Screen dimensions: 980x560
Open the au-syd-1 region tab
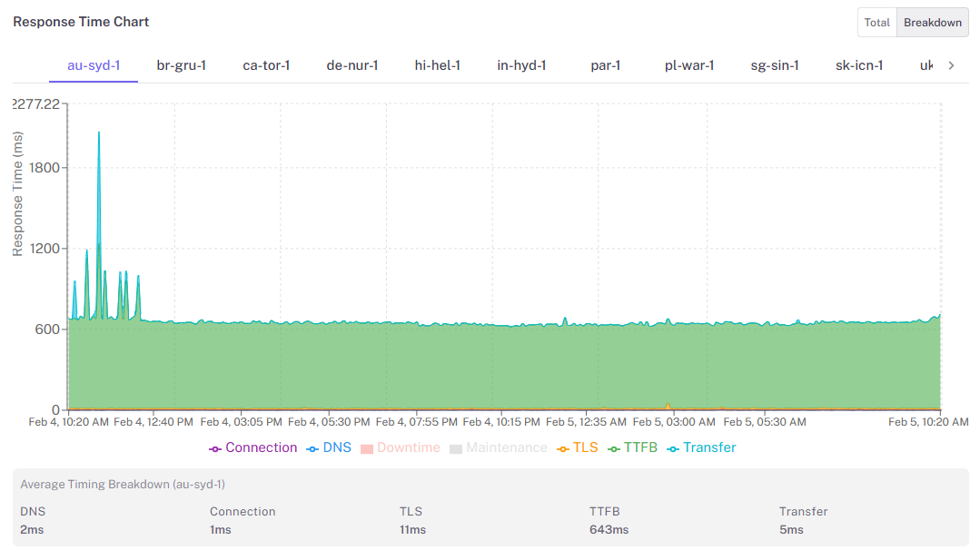tap(94, 65)
